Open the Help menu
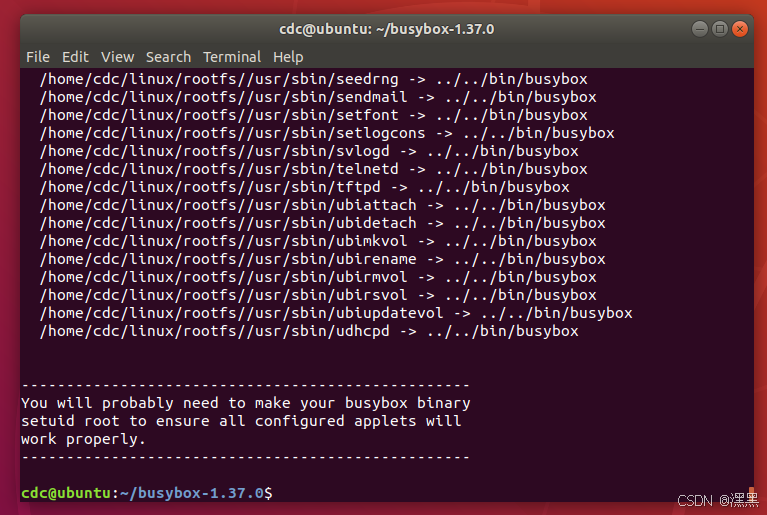767x515 pixels. (288, 57)
